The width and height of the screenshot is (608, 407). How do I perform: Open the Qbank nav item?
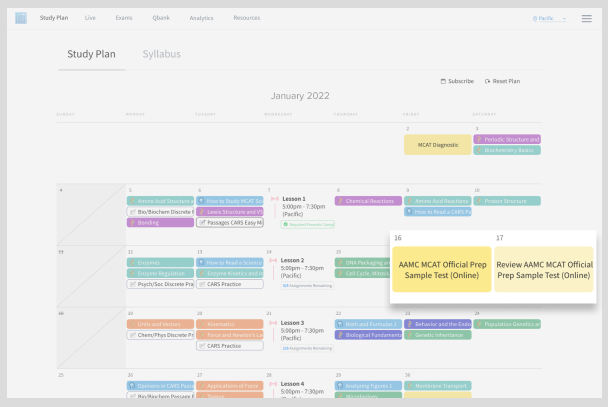(161, 18)
